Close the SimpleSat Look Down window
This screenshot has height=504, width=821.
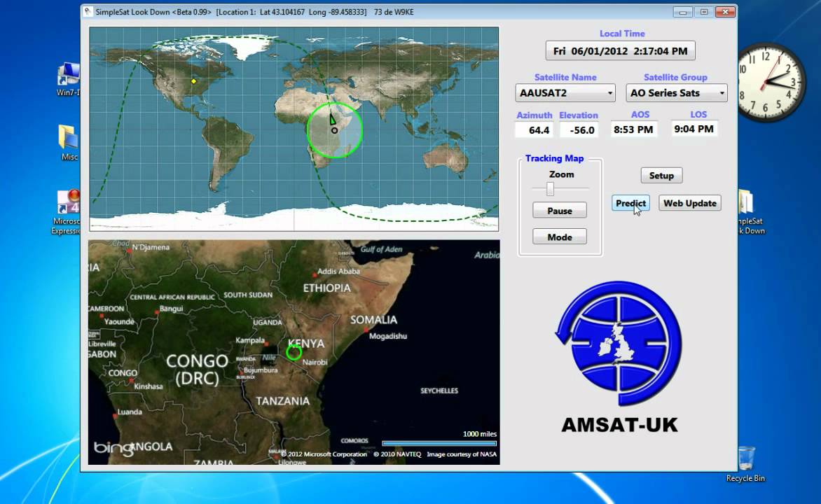click(725, 12)
